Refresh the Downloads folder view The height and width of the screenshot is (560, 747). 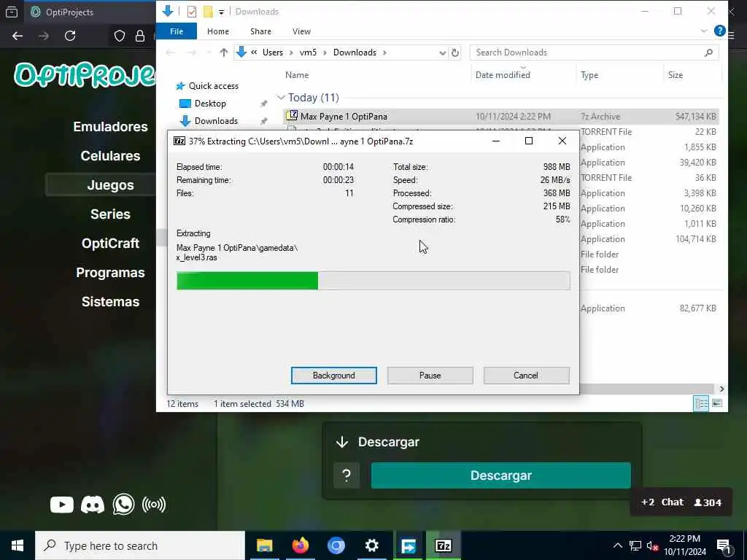[455, 52]
